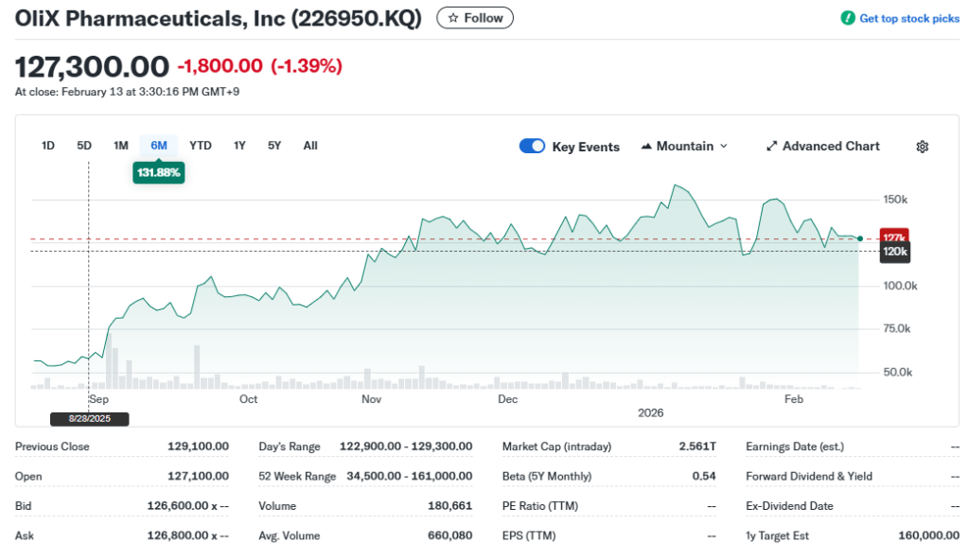Show the 1Y price chart
The image size is (968, 560).
(x=240, y=146)
